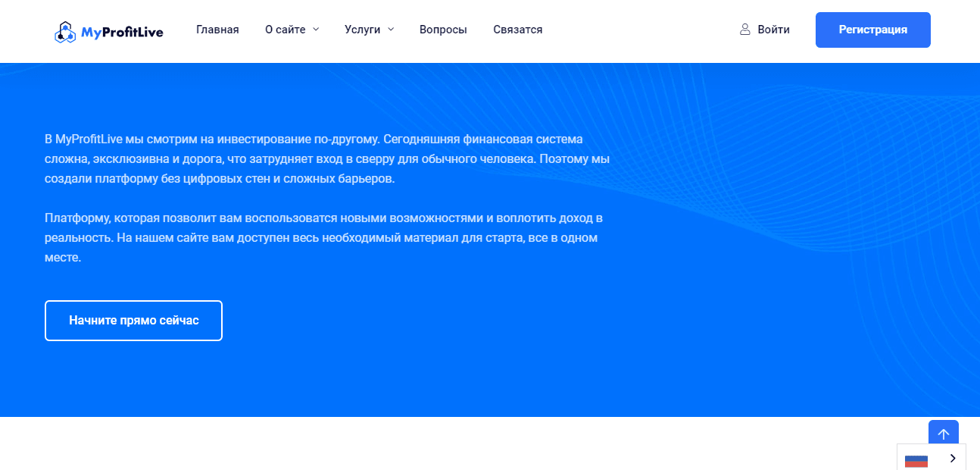Expand the chevron next to О сайте
The image size is (980, 470).
pos(316,30)
